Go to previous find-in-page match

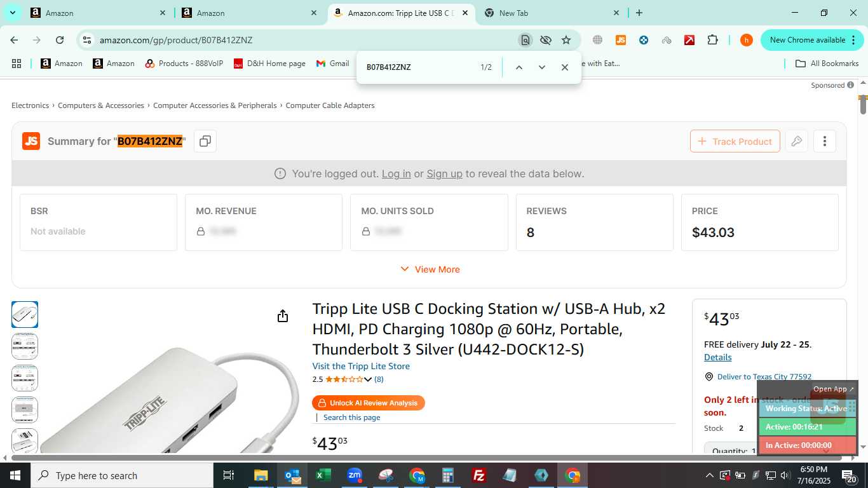click(519, 67)
